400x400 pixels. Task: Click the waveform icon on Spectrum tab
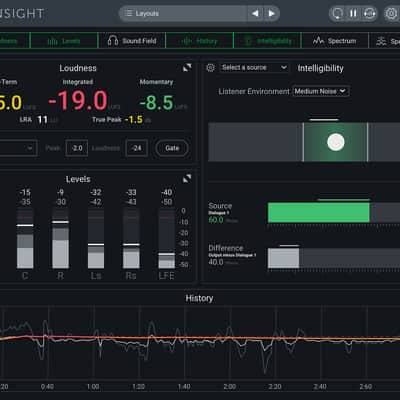tap(318, 41)
